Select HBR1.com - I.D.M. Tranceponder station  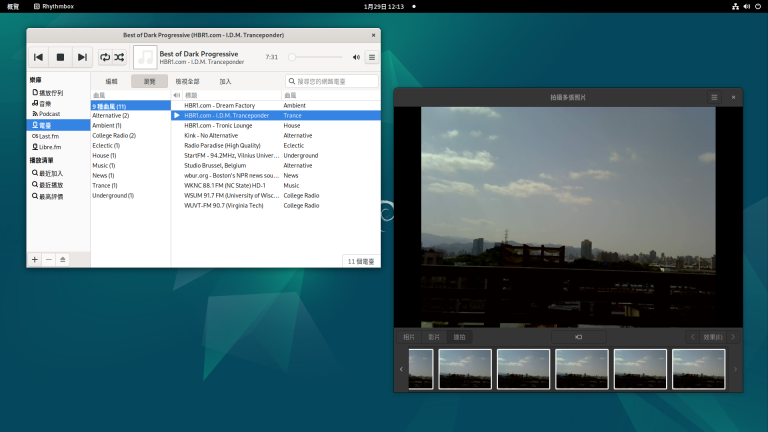coord(276,116)
